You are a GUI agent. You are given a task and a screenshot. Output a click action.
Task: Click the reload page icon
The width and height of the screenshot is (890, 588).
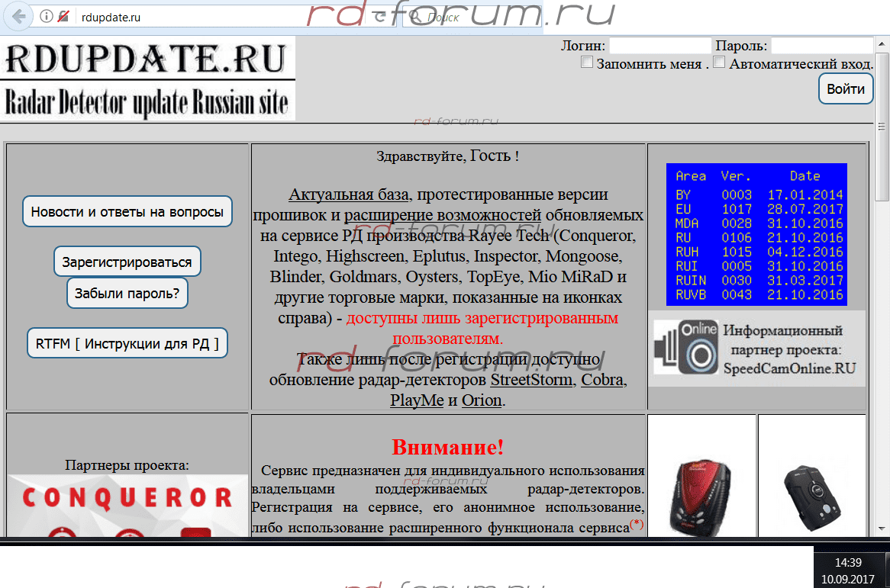pyautogui.click(x=379, y=17)
